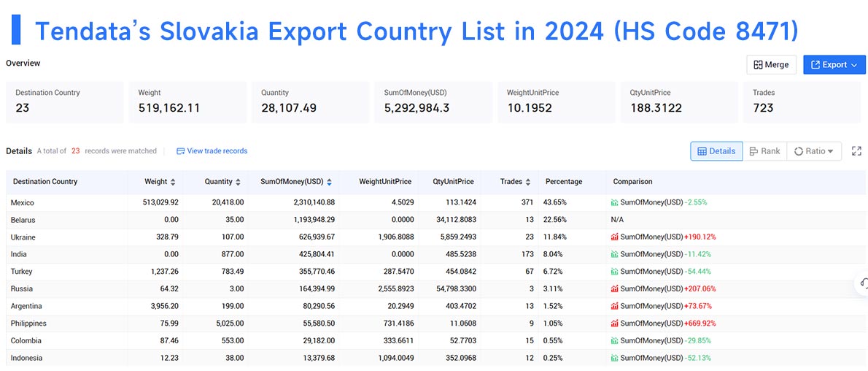Open View trade records link
The width and height of the screenshot is (868, 371).
[x=212, y=151]
